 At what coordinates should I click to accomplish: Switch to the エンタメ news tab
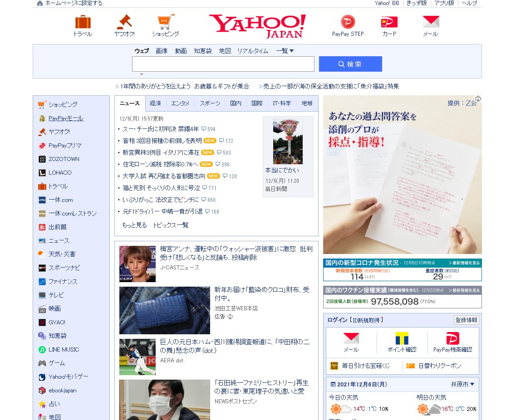click(x=180, y=103)
